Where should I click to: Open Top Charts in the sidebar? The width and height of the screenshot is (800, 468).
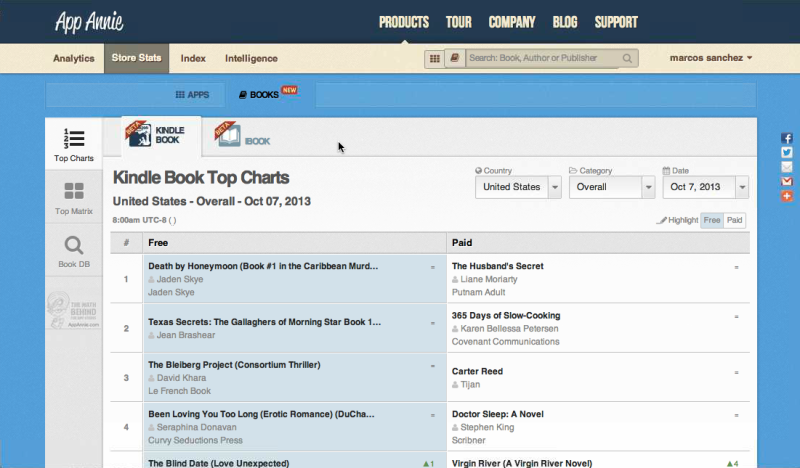pyautogui.click(x=74, y=144)
